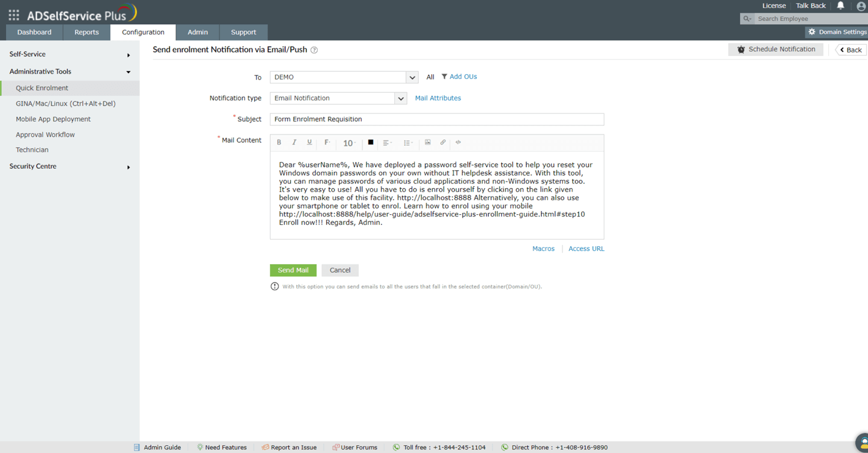Screen dimensions: 868x453
Task: Open the Support tab
Action: pyautogui.click(x=244, y=32)
